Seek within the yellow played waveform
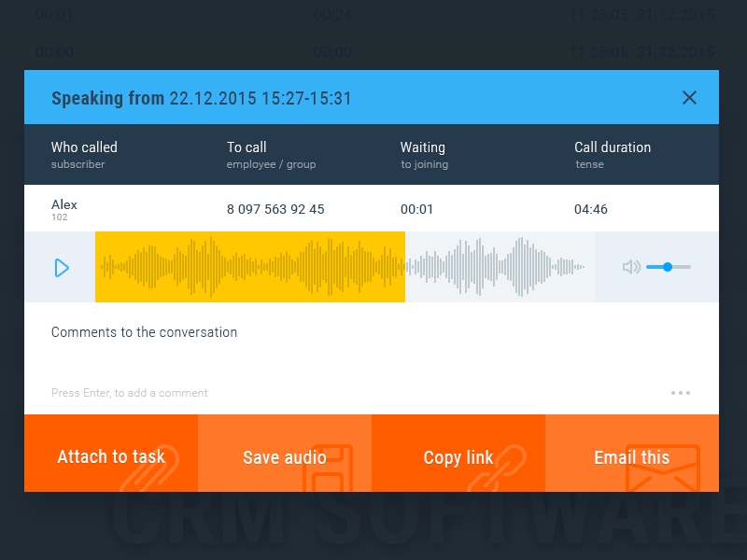This screenshot has width=747, height=560. click(x=250, y=267)
